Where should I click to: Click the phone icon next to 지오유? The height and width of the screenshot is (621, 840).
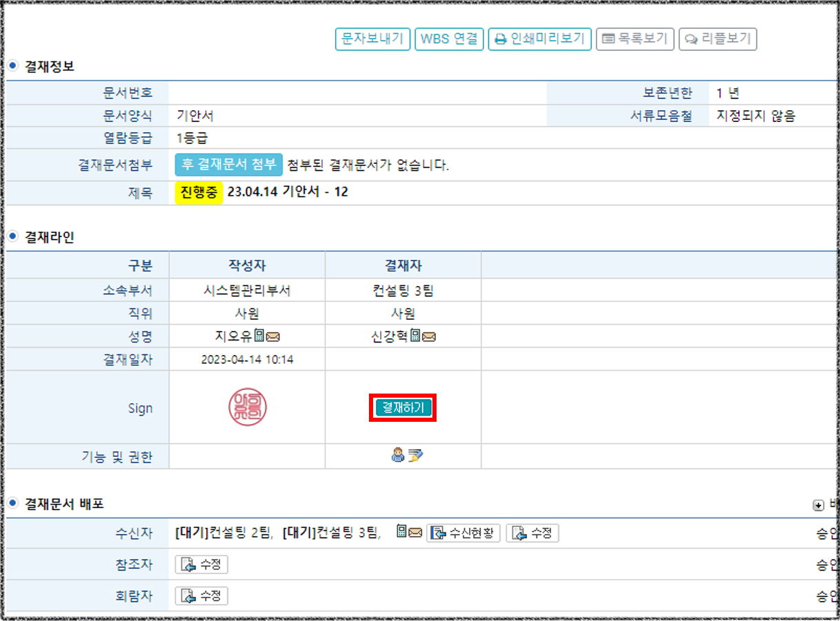click(x=259, y=336)
